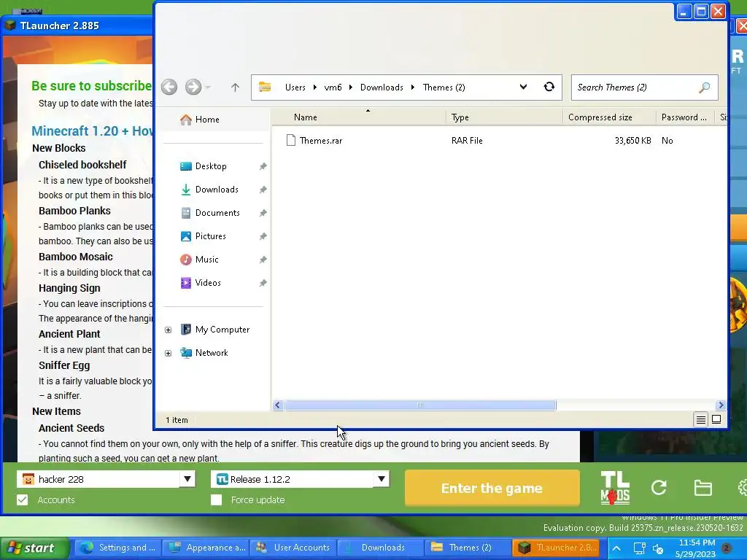Switch to large icons view layout
This screenshot has height=560, width=747.
pos(716,419)
